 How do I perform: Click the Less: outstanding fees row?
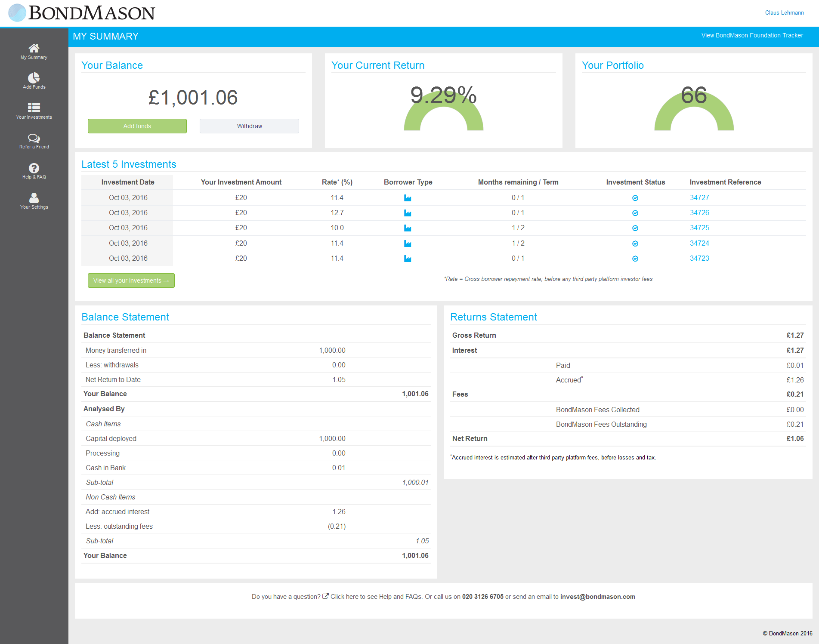pos(256,526)
